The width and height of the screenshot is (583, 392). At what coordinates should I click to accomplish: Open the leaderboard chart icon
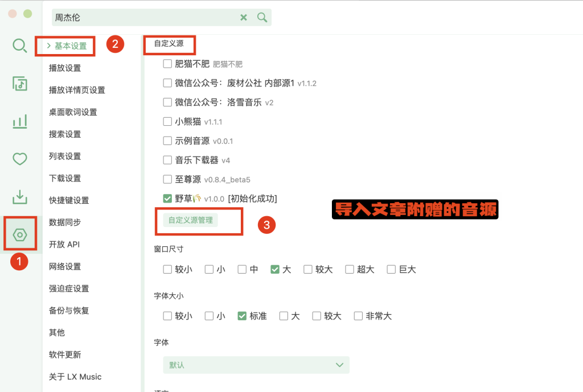click(x=20, y=121)
